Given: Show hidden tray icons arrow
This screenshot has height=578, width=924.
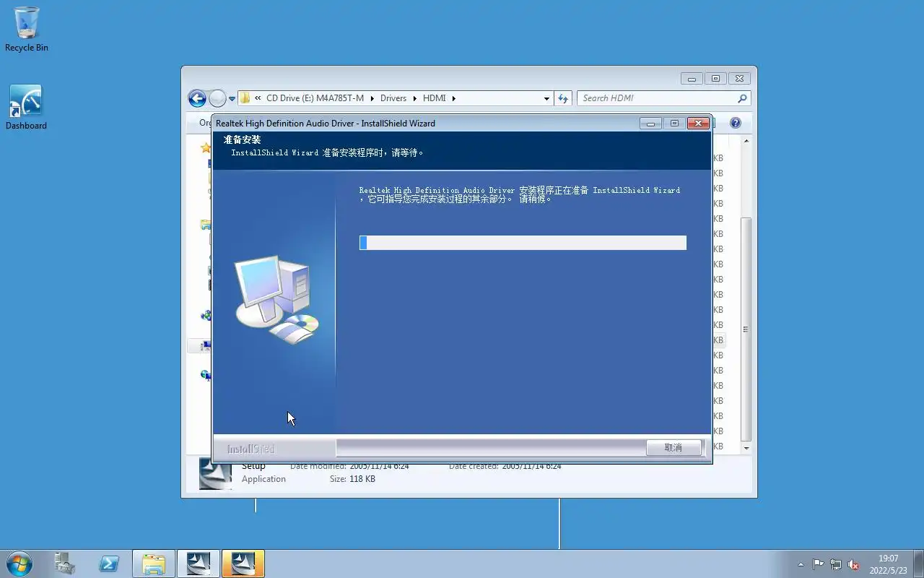Looking at the screenshot, I should click(801, 564).
